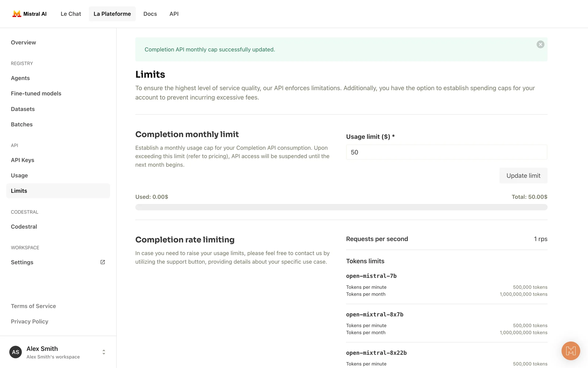Open the Mistral support chat bubble
This screenshot has height=368, width=588.
pos(571,351)
